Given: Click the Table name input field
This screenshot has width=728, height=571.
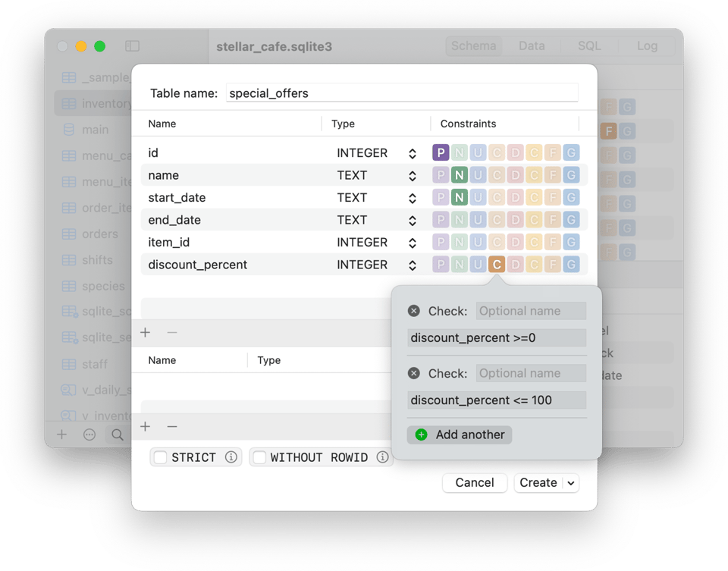Looking at the screenshot, I should tap(402, 93).
